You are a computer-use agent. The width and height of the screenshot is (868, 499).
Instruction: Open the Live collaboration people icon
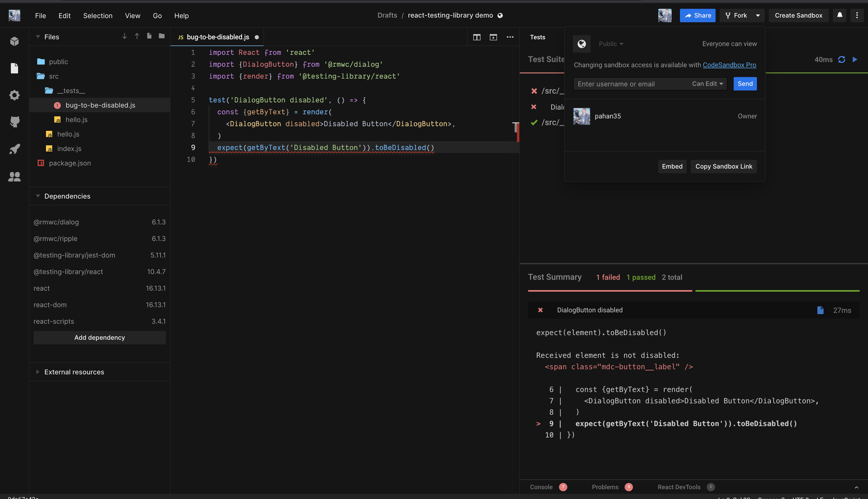coord(14,177)
